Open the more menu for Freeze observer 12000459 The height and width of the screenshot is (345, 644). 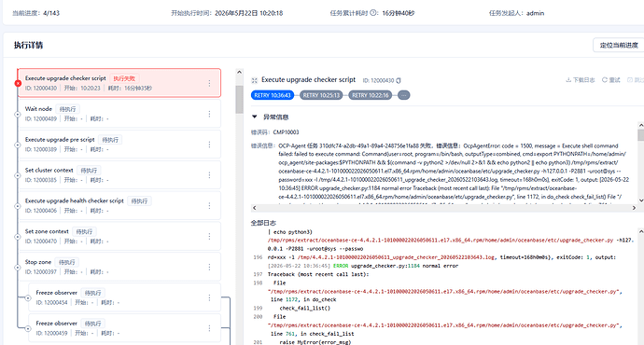(209, 328)
